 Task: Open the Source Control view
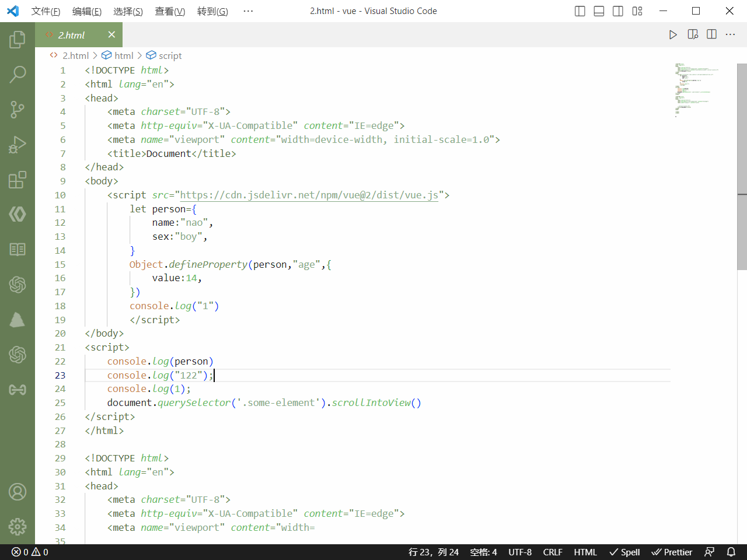click(x=18, y=110)
